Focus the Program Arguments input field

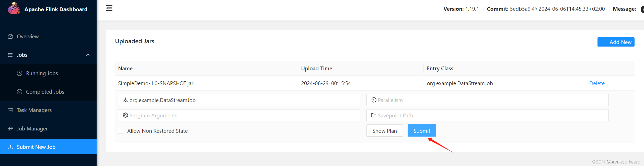point(239,115)
